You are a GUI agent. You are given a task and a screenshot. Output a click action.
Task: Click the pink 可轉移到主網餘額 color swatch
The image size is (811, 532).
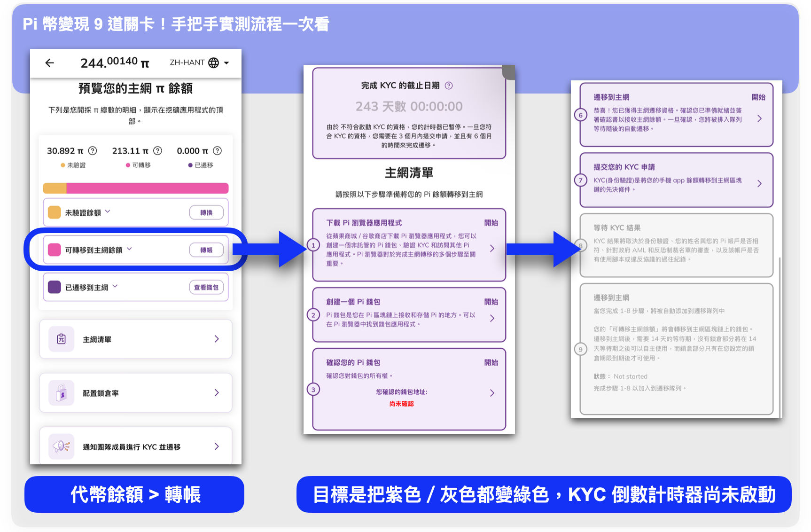click(x=55, y=250)
